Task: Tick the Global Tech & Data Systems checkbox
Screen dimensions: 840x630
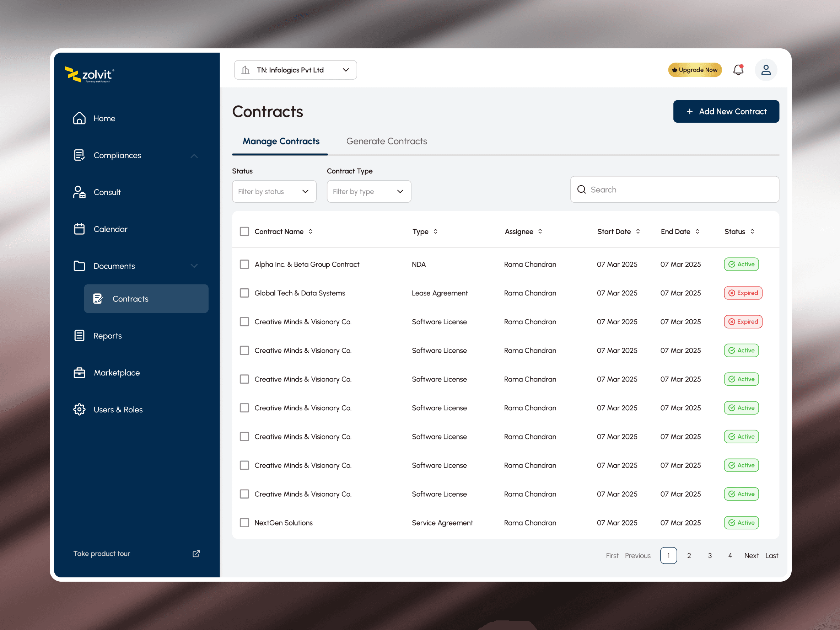Action: click(x=244, y=293)
